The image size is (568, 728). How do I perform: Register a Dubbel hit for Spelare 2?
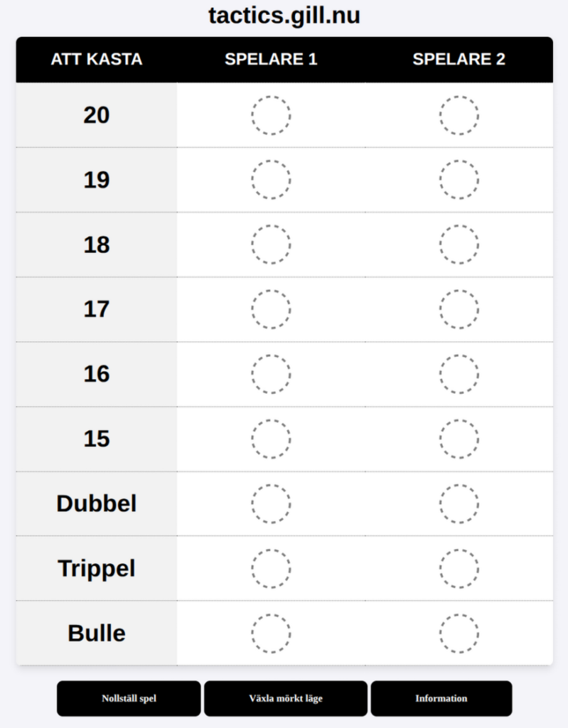(x=459, y=503)
